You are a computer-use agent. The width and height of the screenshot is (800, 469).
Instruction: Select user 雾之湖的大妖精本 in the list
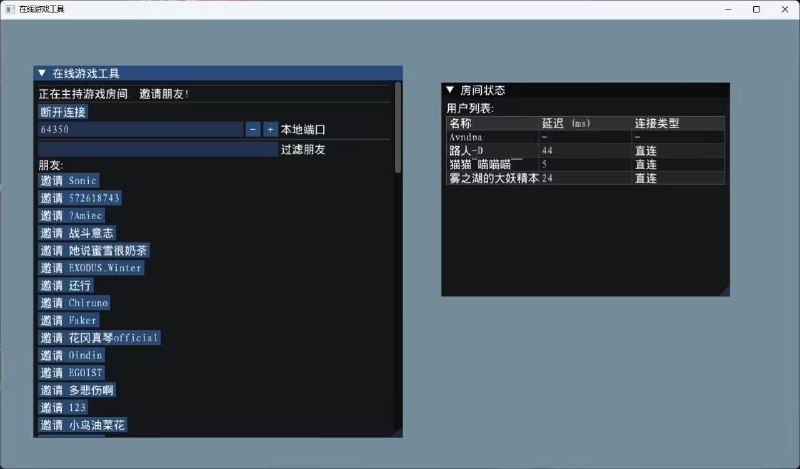(585, 178)
